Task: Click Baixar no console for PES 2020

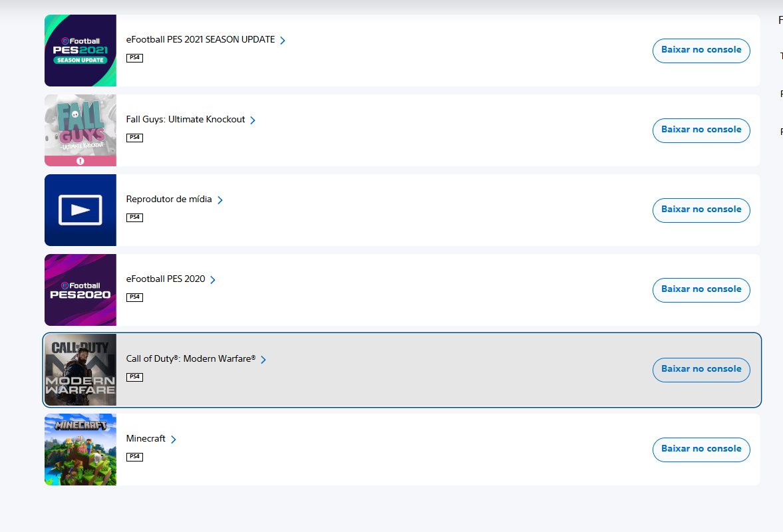Action: [x=701, y=290]
